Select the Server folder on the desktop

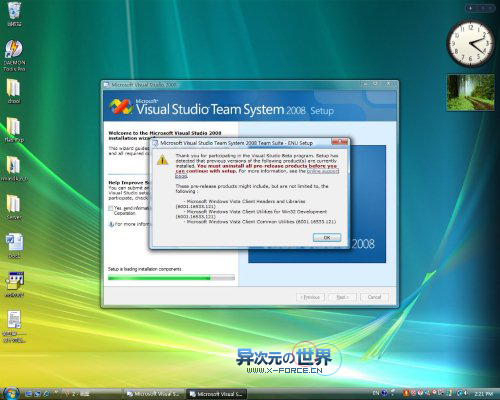pos(14,207)
